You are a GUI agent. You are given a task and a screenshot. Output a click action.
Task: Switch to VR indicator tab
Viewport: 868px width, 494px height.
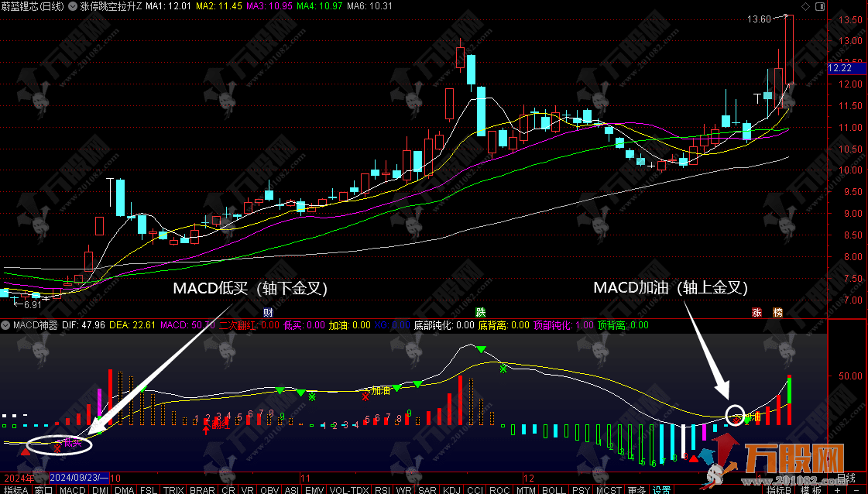[x=248, y=489]
